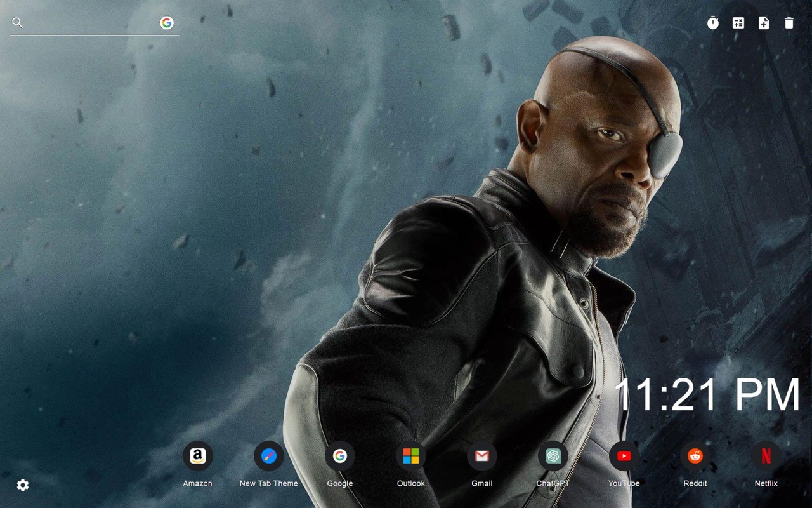Click the 11:21 PM clock display
812x508 pixels.
[707, 394]
